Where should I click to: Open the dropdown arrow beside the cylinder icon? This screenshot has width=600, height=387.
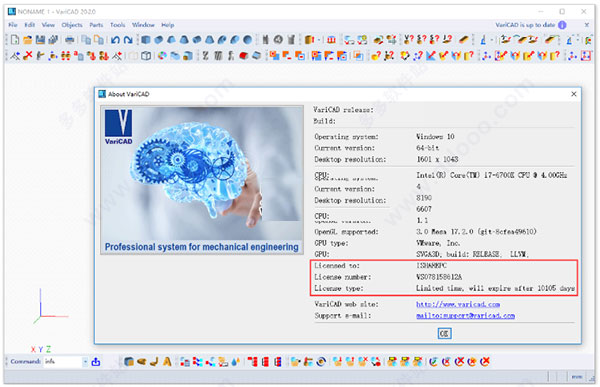point(319,39)
